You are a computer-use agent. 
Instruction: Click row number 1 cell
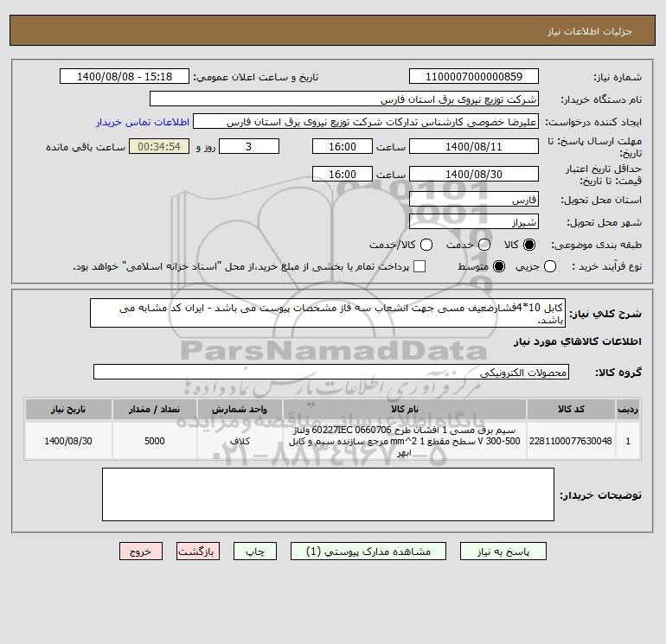(628, 441)
